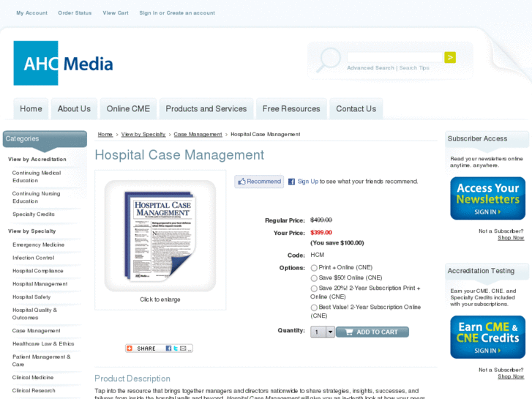Open Clinical Medicine specialty

(x=33, y=378)
